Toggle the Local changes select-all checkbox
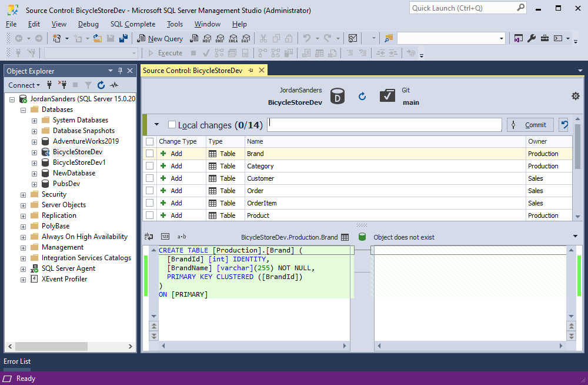 pyautogui.click(x=172, y=124)
